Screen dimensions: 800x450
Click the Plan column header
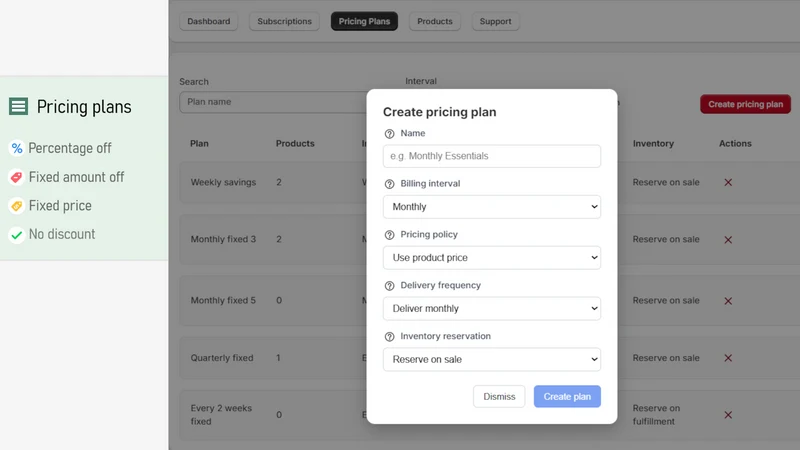[199, 143]
